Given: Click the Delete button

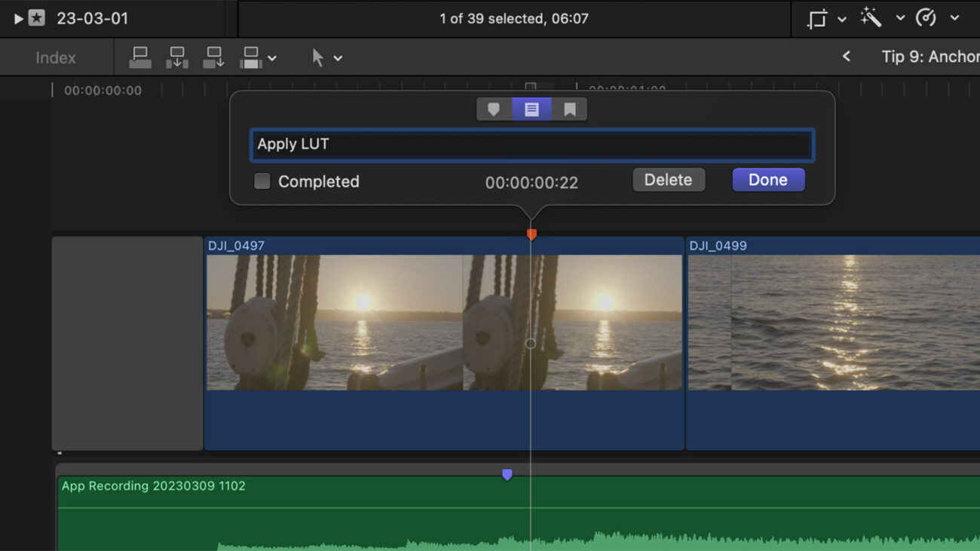Looking at the screenshot, I should pyautogui.click(x=668, y=179).
